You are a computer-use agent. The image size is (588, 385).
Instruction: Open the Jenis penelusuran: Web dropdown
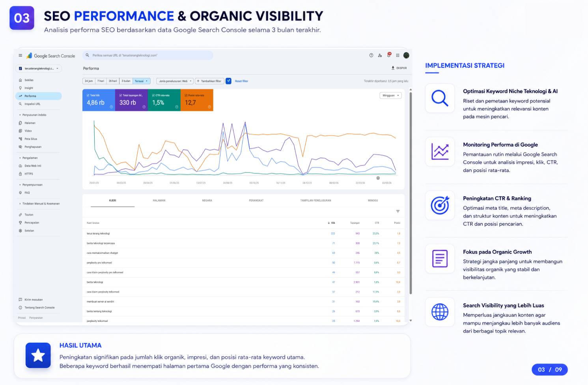click(175, 81)
